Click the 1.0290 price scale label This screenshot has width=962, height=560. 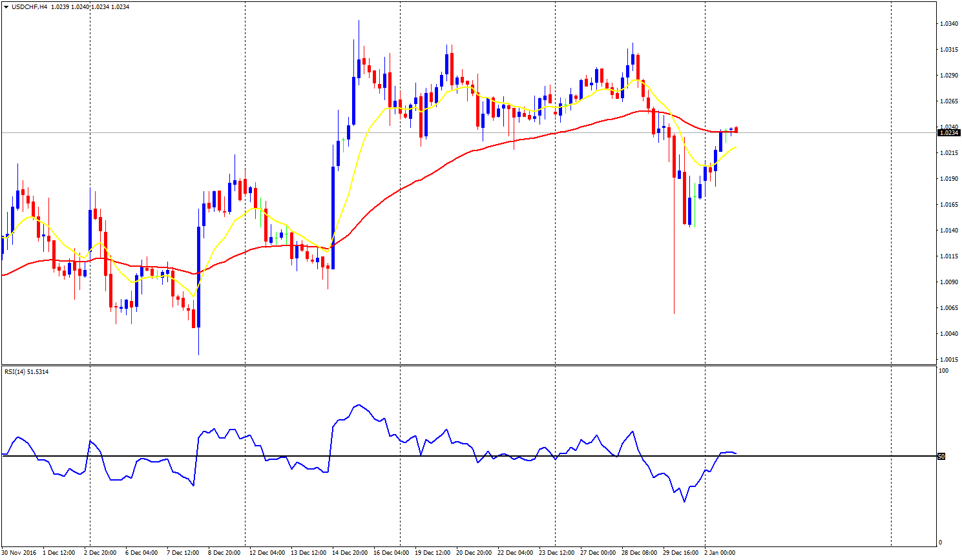tap(948, 76)
